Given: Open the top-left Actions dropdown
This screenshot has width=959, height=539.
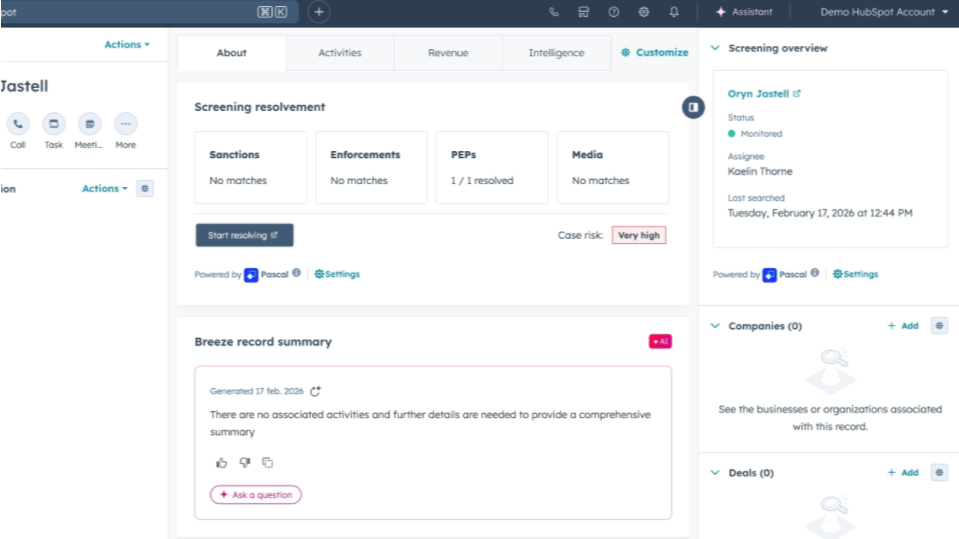Looking at the screenshot, I should pyautogui.click(x=127, y=45).
